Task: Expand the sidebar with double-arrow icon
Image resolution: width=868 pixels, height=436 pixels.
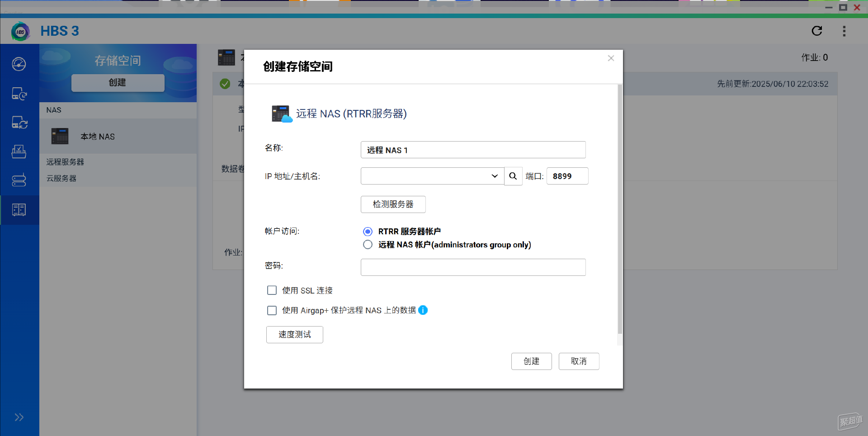Action: click(x=19, y=417)
